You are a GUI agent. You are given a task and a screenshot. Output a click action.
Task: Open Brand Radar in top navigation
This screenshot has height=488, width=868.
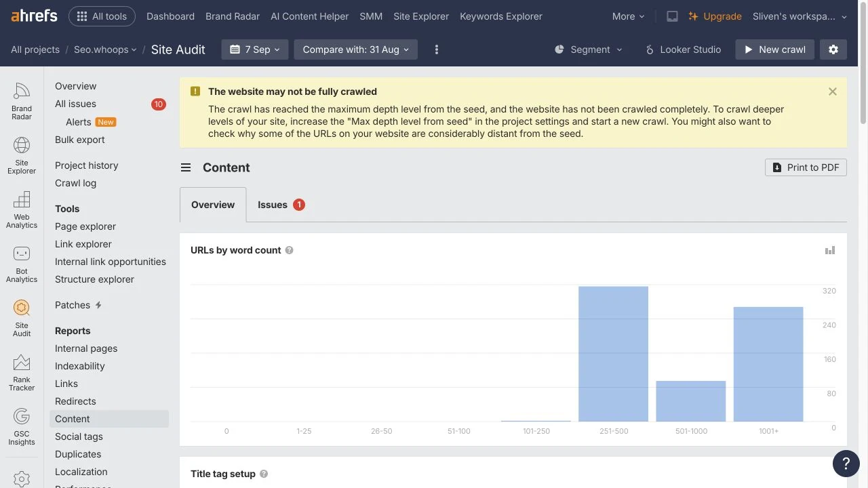tap(233, 16)
